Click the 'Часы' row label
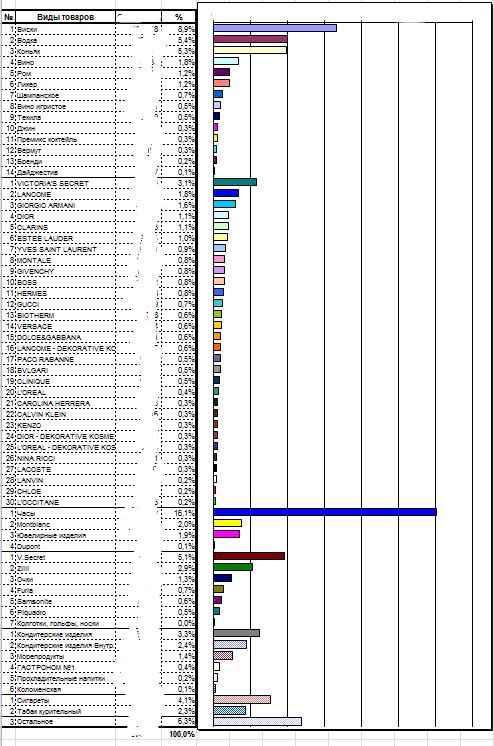494x746 pixels. click(66, 513)
